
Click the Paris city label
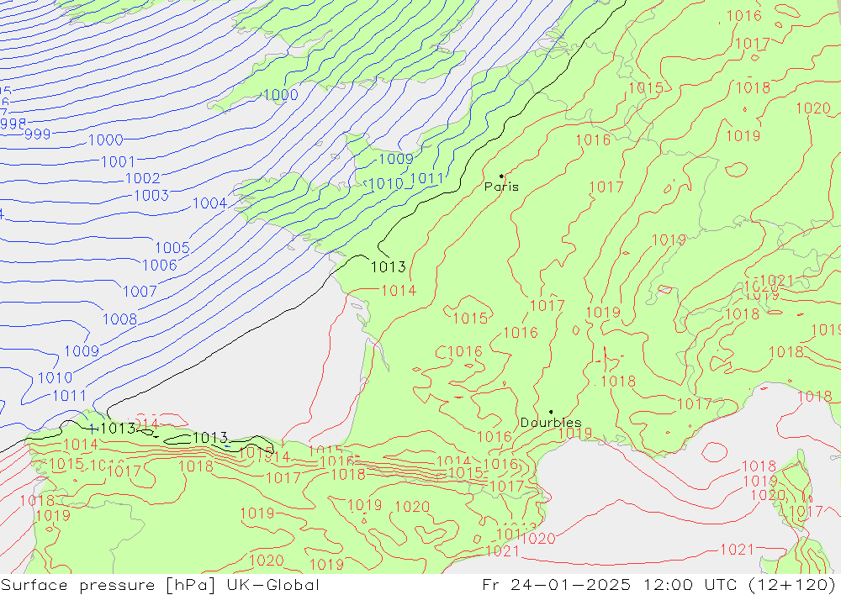pyautogui.click(x=501, y=187)
